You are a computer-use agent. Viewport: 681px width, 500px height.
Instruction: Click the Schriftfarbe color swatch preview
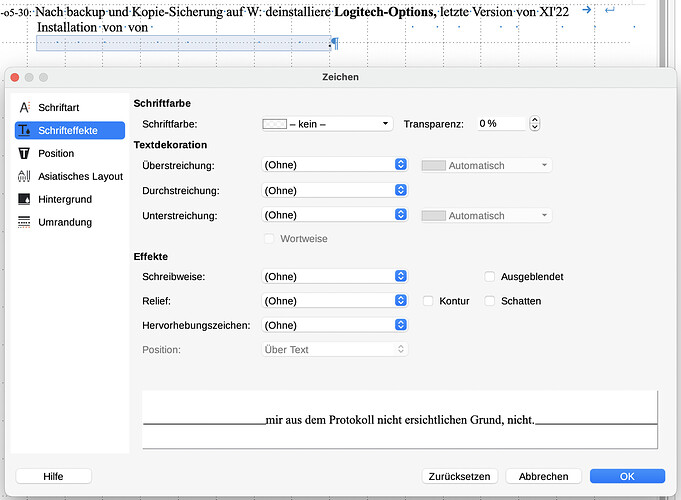pyautogui.click(x=274, y=124)
